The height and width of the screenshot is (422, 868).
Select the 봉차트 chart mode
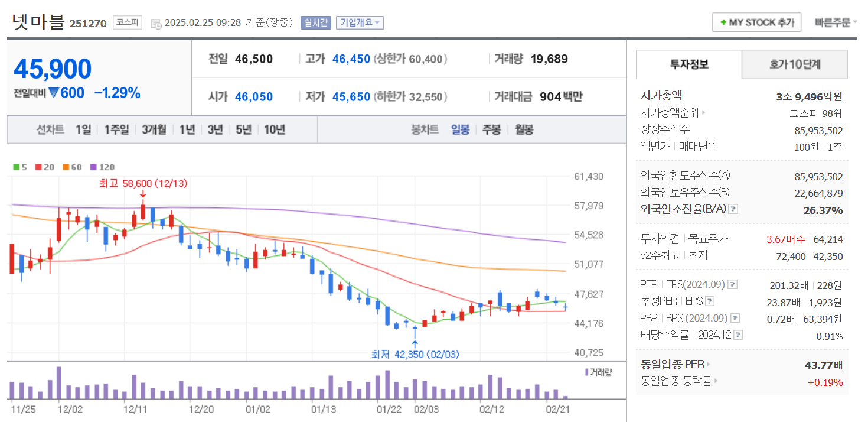point(426,129)
